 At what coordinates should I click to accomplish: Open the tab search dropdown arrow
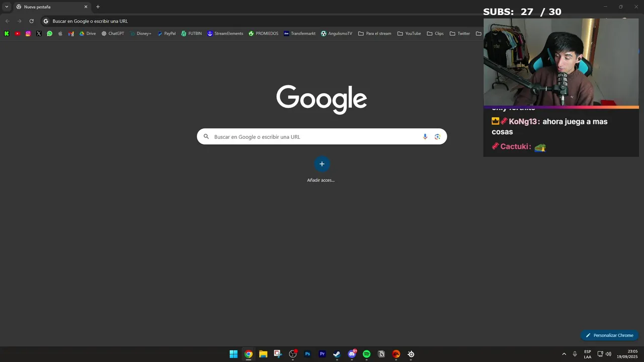7,7
